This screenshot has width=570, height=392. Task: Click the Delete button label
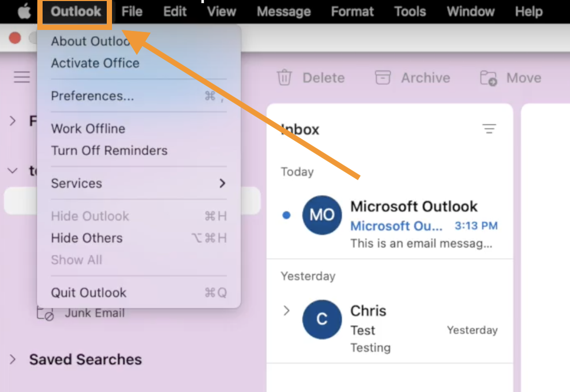[323, 78]
